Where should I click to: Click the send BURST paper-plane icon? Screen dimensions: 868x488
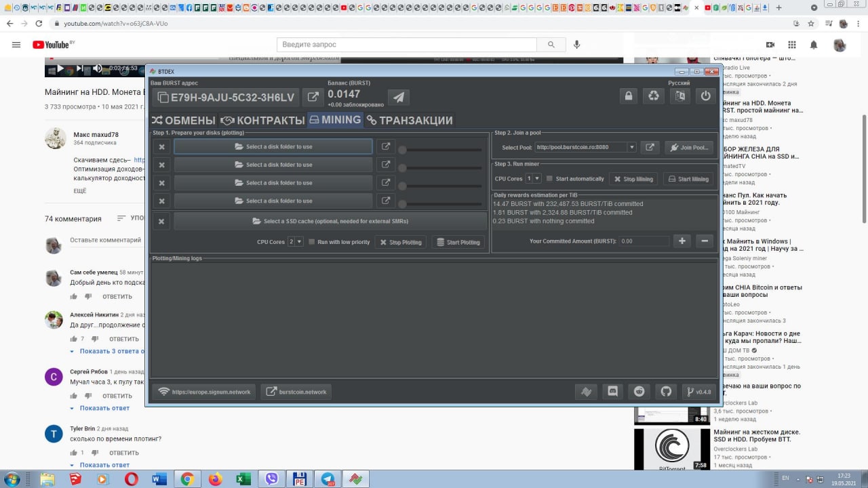coord(399,98)
